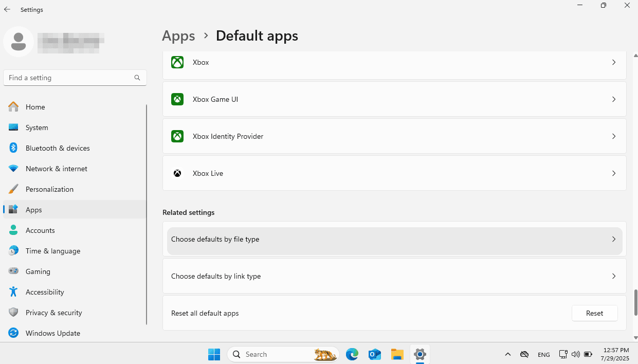The width and height of the screenshot is (638, 364).
Task: Click the Find a setting search box
Action: [x=75, y=78]
